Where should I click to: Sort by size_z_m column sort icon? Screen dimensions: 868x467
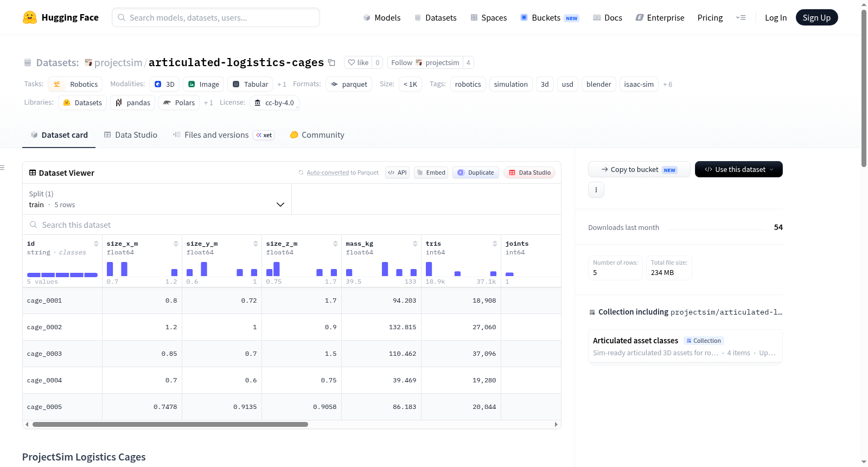tap(335, 244)
